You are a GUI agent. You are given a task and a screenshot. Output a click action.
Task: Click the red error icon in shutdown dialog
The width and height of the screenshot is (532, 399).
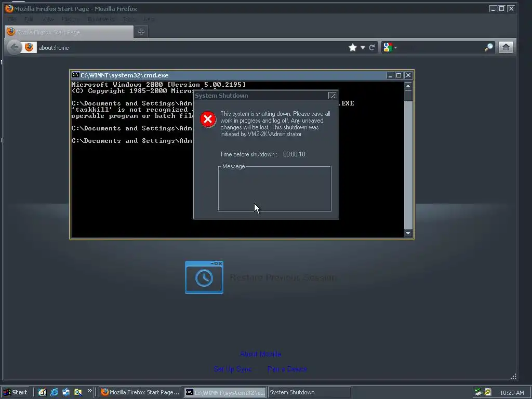point(208,119)
